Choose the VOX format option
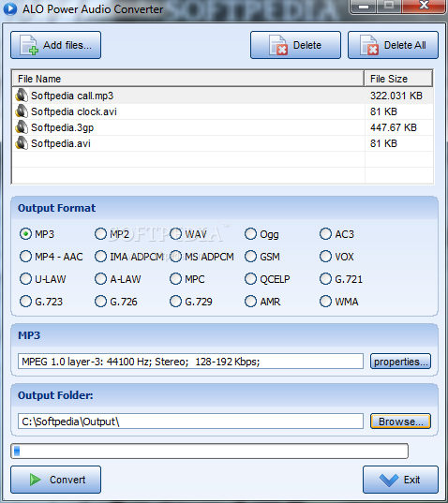The width and height of the screenshot is (448, 503). pyautogui.click(x=336, y=257)
